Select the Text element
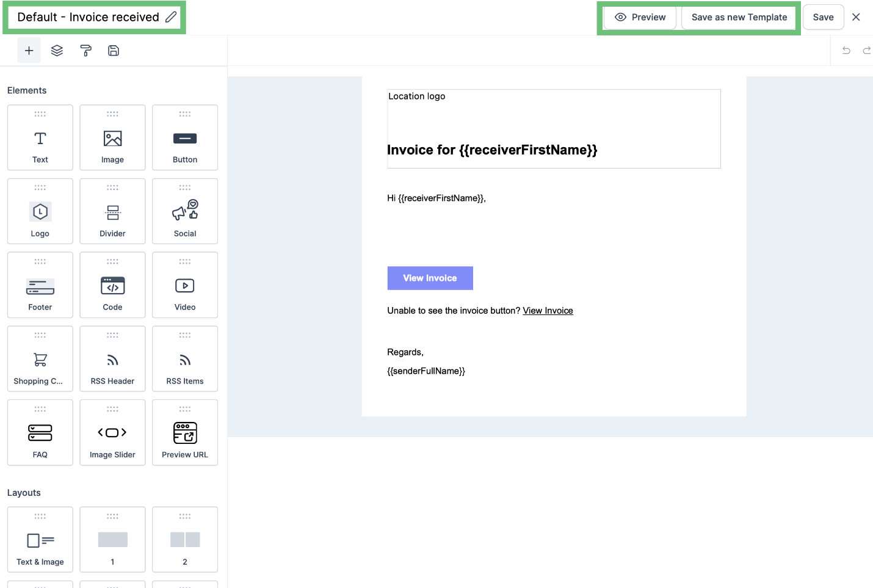 [40, 137]
